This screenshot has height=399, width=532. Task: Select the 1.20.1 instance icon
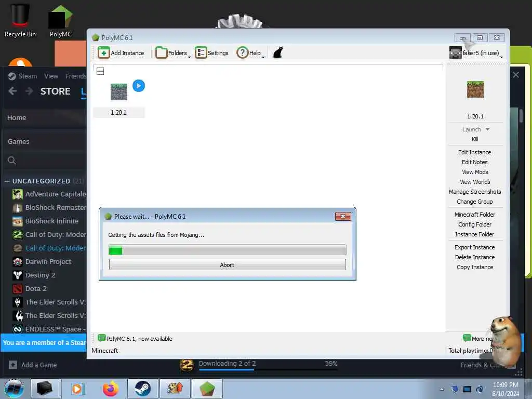coord(119,91)
